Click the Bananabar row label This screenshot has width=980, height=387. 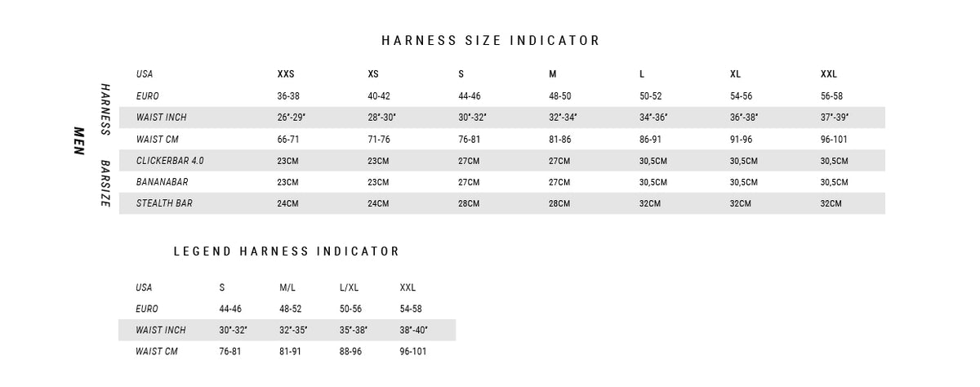[163, 182]
